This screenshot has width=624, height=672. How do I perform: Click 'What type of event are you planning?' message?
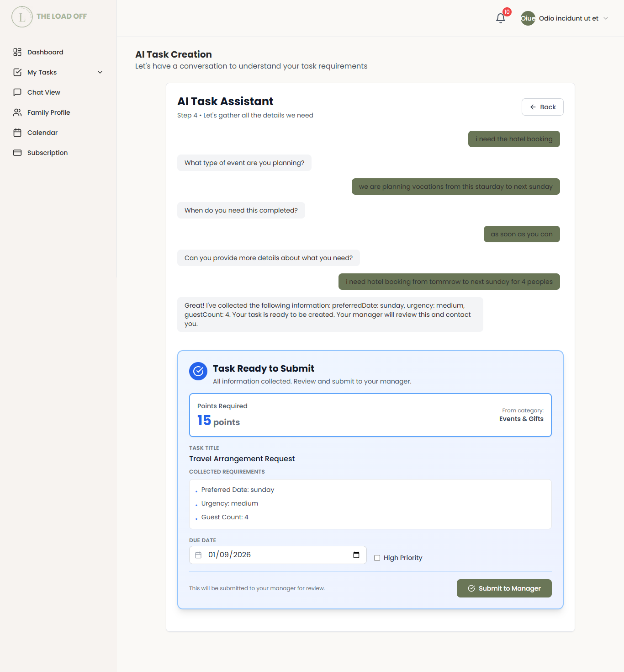tap(244, 163)
